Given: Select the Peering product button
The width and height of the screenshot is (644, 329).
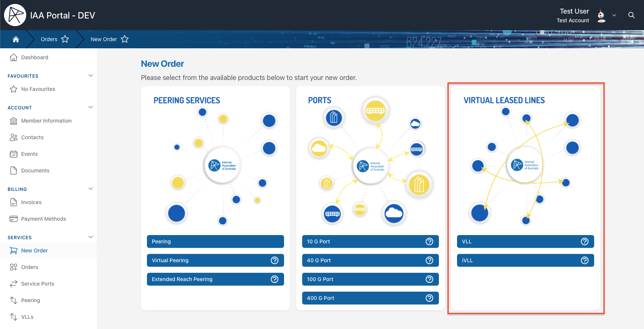Looking at the screenshot, I should [215, 241].
